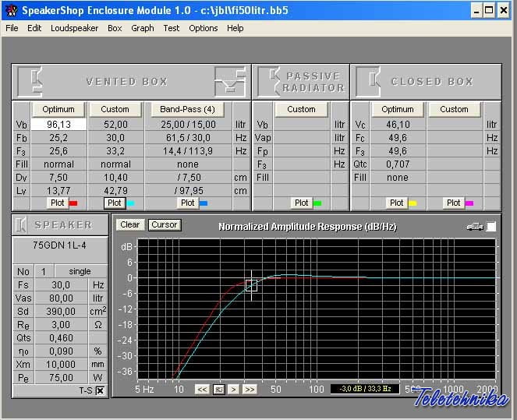The width and height of the screenshot is (517, 420).
Task: Click the vented box Optimum button
Action: coord(58,109)
